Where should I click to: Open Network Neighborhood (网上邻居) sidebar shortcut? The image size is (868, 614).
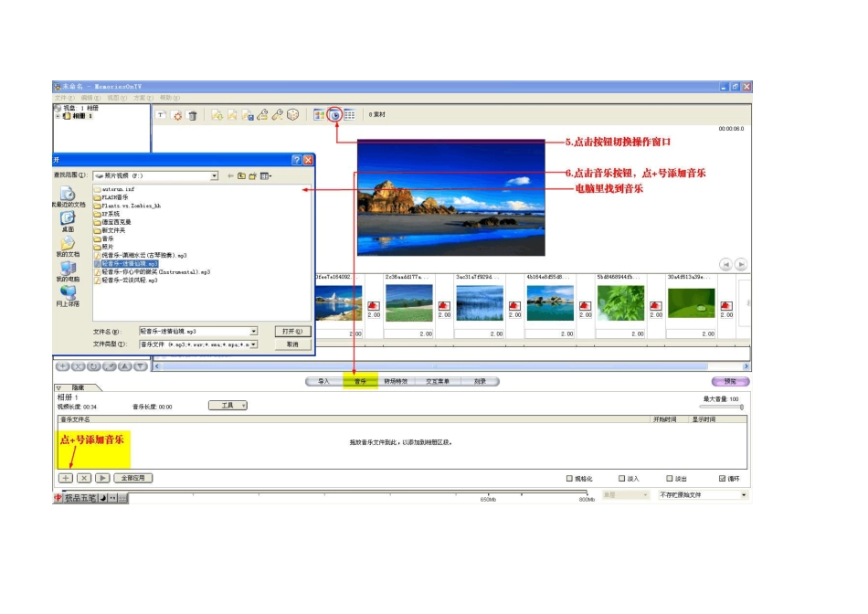pyautogui.click(x=68, y=296)
